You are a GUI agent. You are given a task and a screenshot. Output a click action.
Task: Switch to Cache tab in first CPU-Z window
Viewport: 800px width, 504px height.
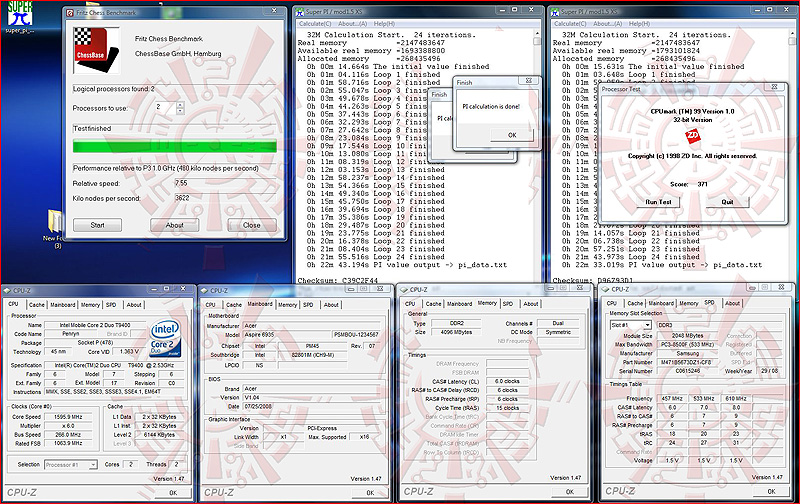[x=37, y=305]
